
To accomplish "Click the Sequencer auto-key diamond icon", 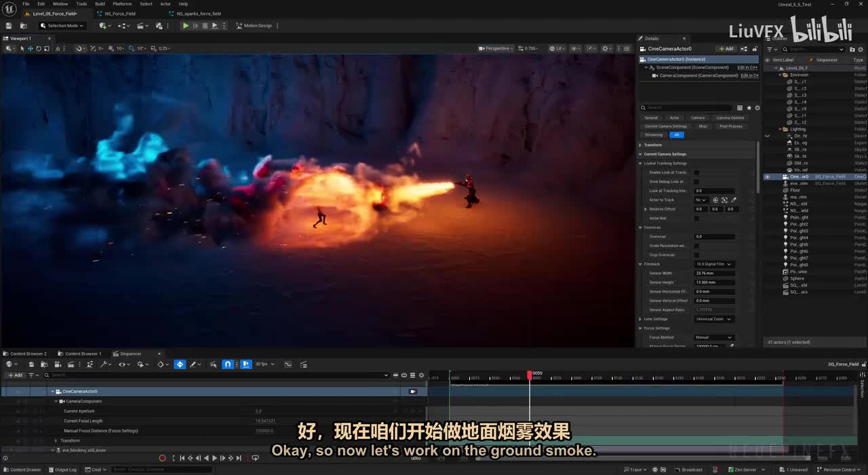I will point(180,364).
